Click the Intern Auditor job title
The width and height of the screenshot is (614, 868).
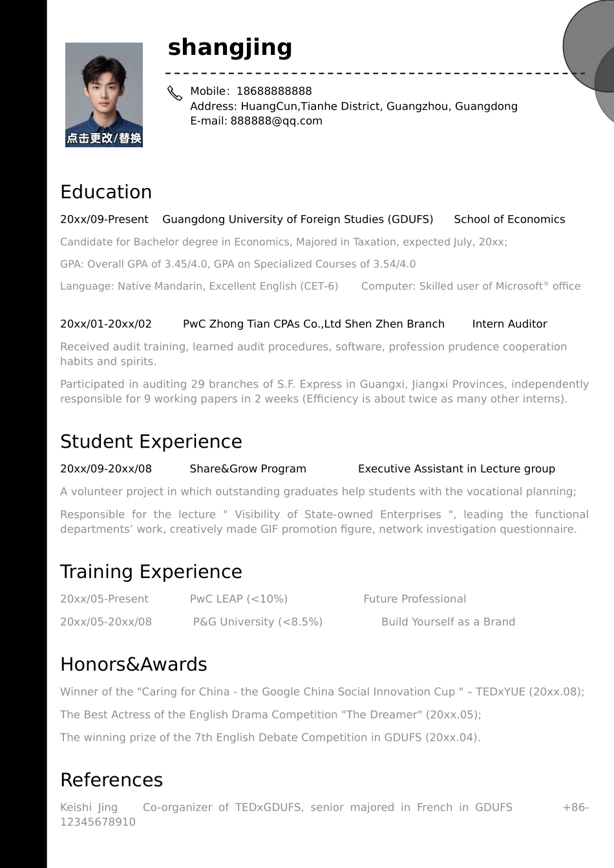pos(509,324)
